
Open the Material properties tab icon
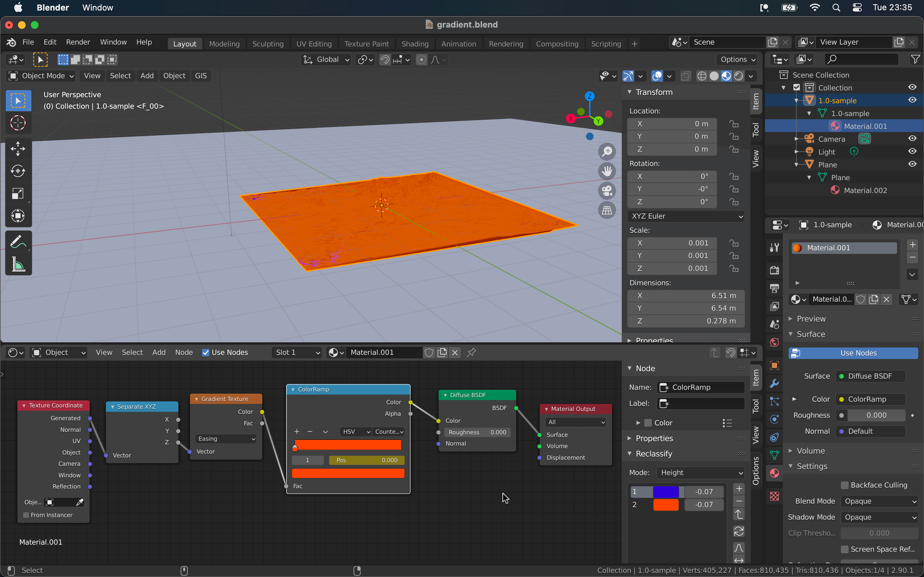point(774,473)
